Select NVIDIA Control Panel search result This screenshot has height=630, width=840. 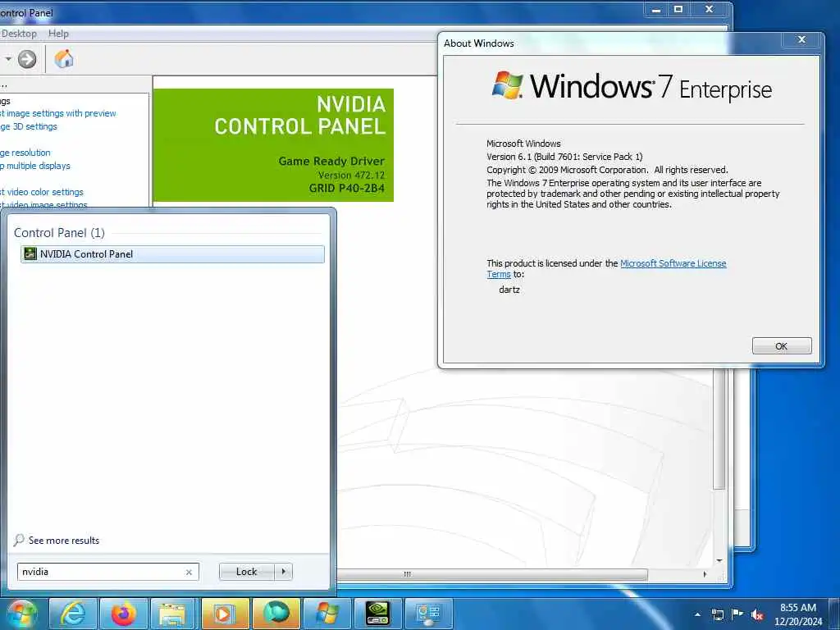pyautogui.click(x=172, y=254)
